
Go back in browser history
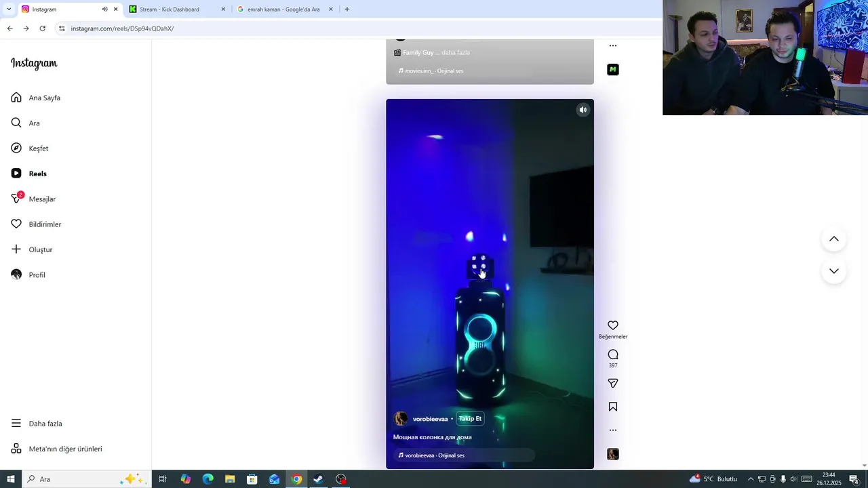tap(9, 28)
